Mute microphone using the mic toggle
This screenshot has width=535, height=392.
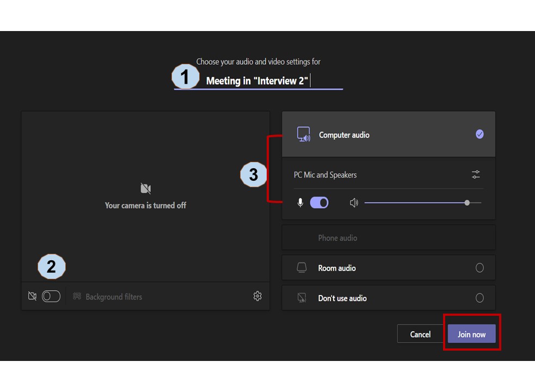(319, 203)
